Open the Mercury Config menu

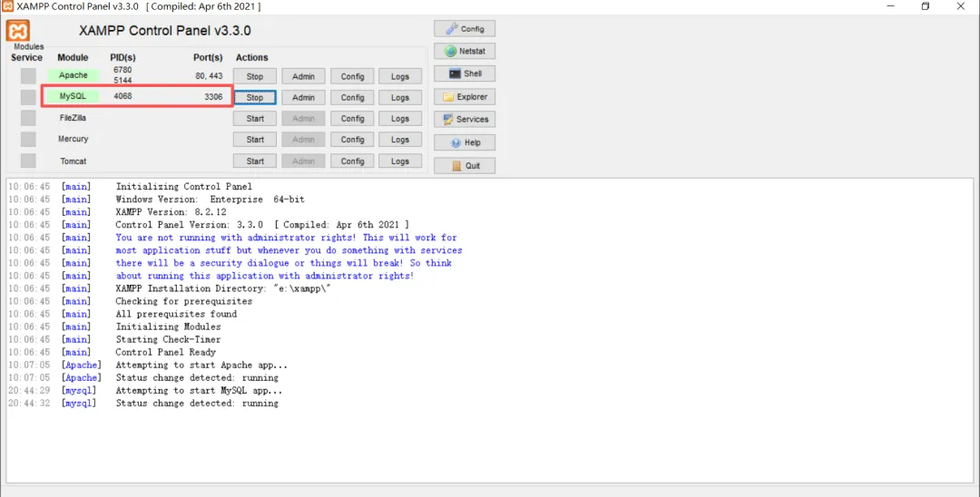pos(352,140)
